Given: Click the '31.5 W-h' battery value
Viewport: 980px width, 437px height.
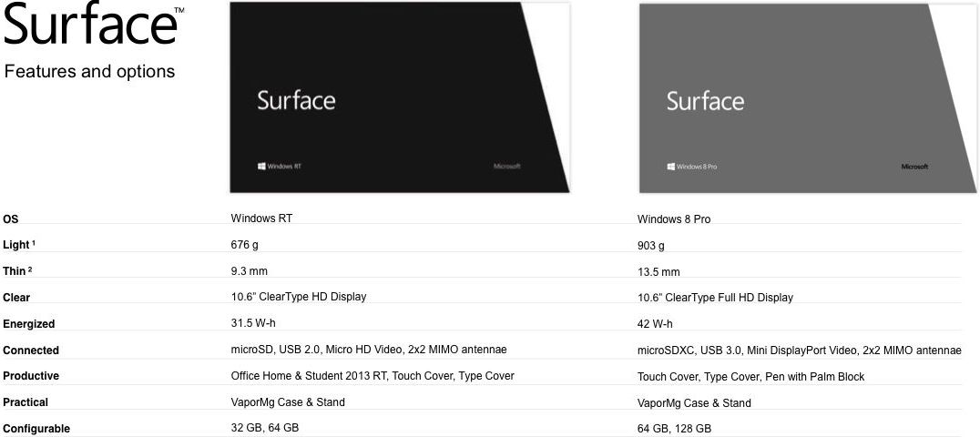Looking at the screenshot, I should click(254, 323).
